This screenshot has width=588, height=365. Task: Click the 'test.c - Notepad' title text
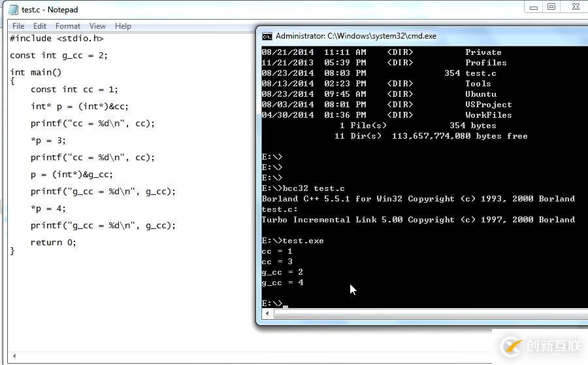[50, 10]
